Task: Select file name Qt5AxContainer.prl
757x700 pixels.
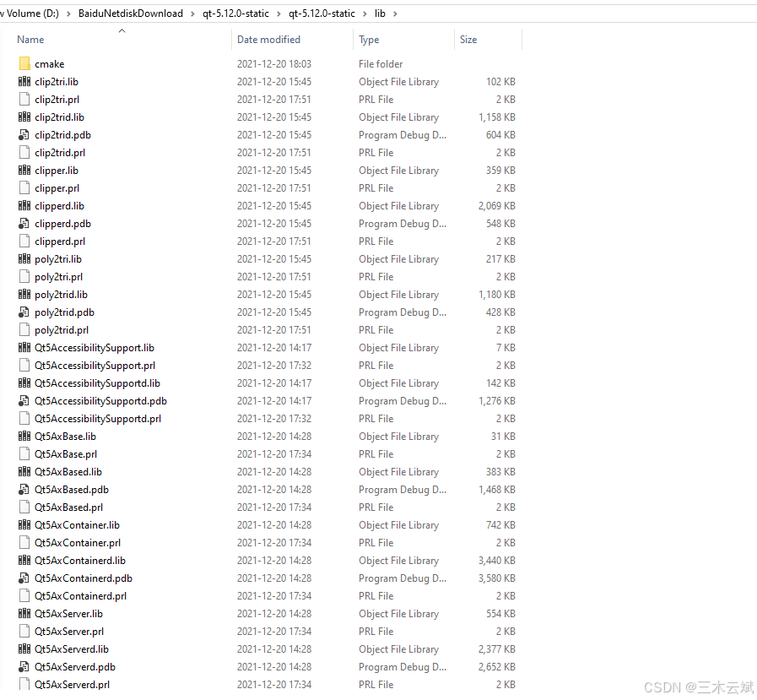Action: 78,543
